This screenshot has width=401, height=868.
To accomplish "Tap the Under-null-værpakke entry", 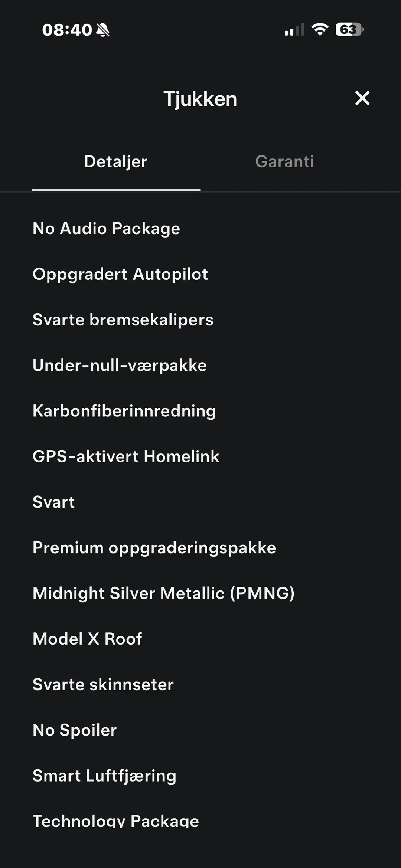I will tap(120, 366).
